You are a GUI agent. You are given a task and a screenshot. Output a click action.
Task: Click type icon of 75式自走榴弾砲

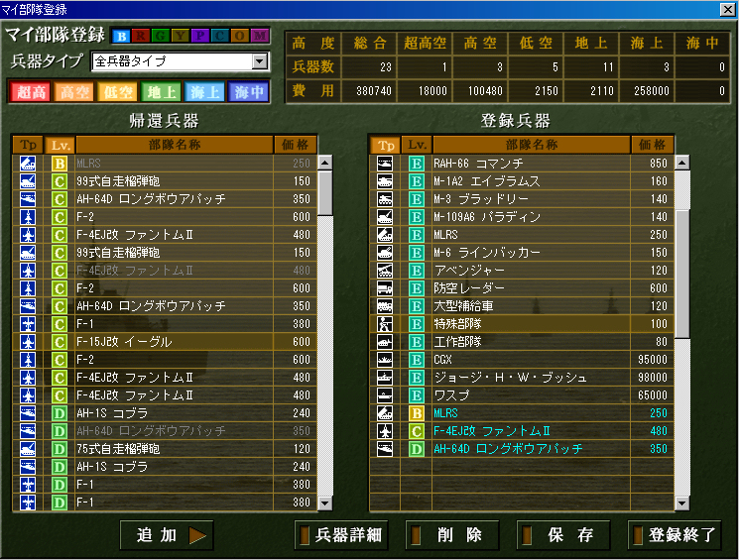coord(28,449)
